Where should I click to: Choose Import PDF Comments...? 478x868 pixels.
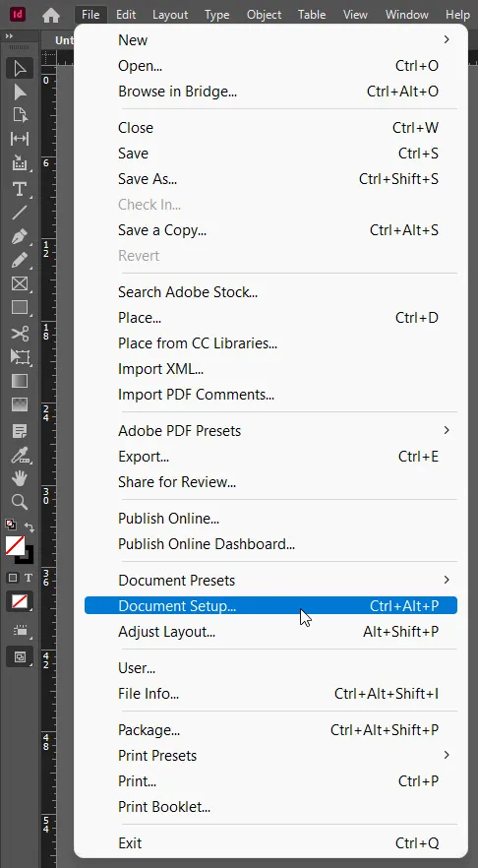271,394
